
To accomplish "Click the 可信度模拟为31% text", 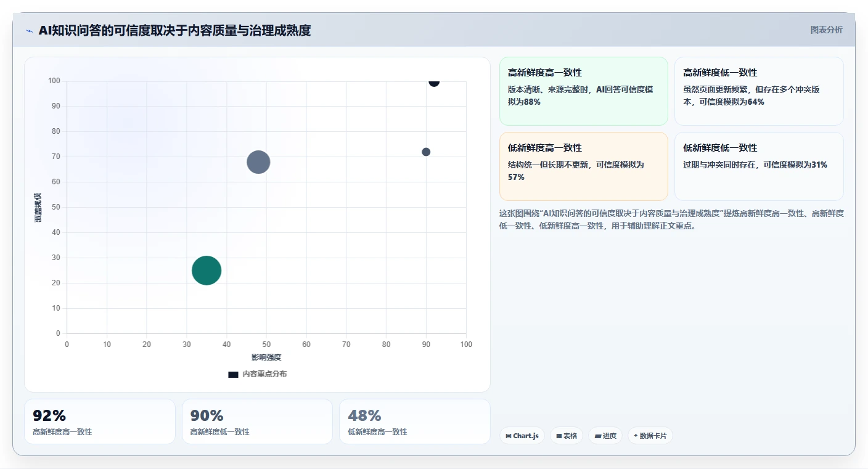I will [x=795, y=165].
